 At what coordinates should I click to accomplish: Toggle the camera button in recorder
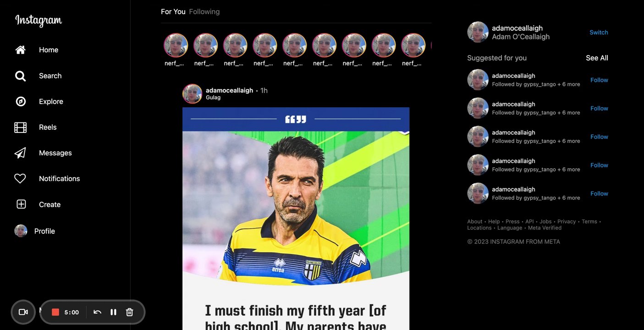tap(23, 312)
